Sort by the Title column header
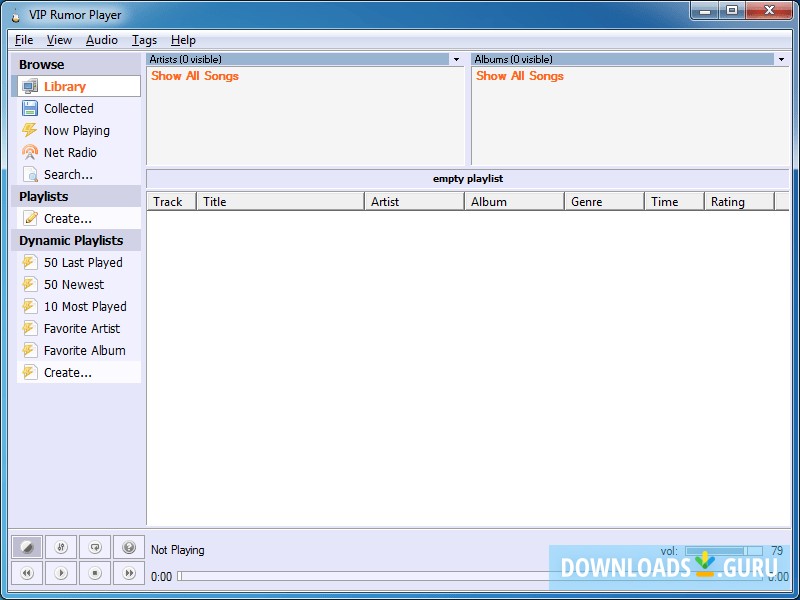The image size is (800, 600). [281, 202]
